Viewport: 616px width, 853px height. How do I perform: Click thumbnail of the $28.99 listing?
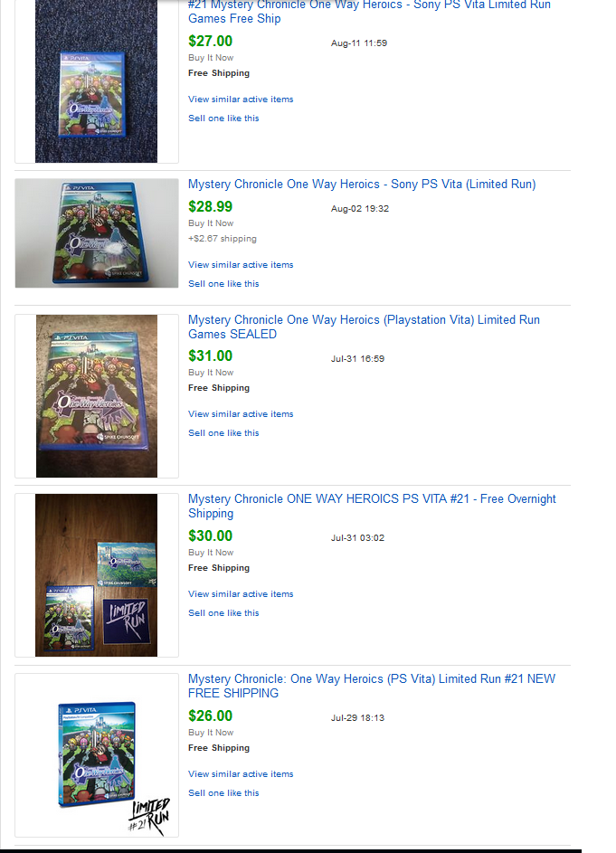point(96,232)
